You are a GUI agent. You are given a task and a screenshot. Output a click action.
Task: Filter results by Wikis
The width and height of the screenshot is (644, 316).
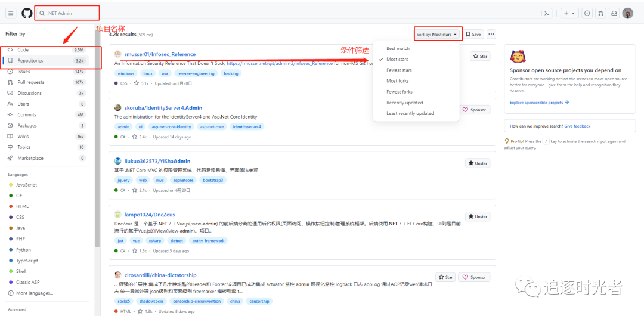point(46,137)
